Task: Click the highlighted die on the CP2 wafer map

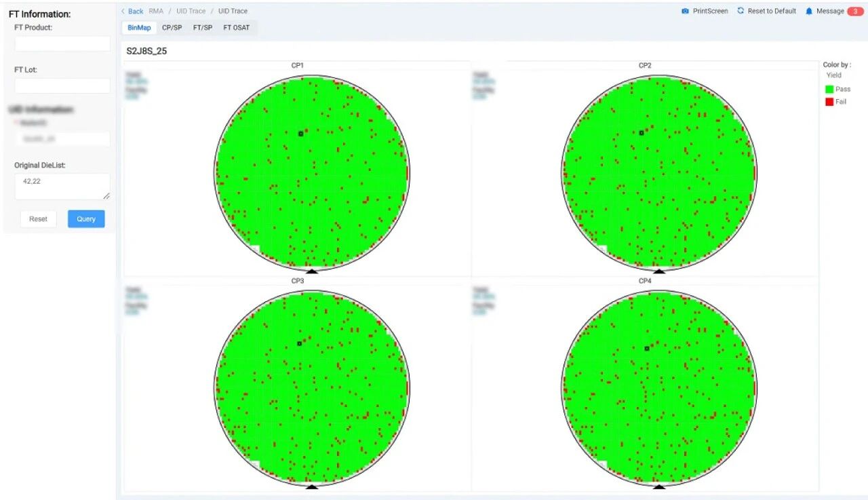Action: [x=642, y=133]
